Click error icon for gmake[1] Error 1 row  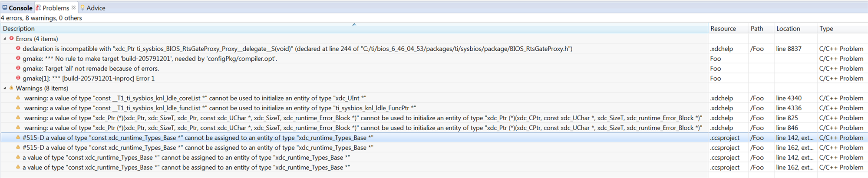(x=18, y=78)
